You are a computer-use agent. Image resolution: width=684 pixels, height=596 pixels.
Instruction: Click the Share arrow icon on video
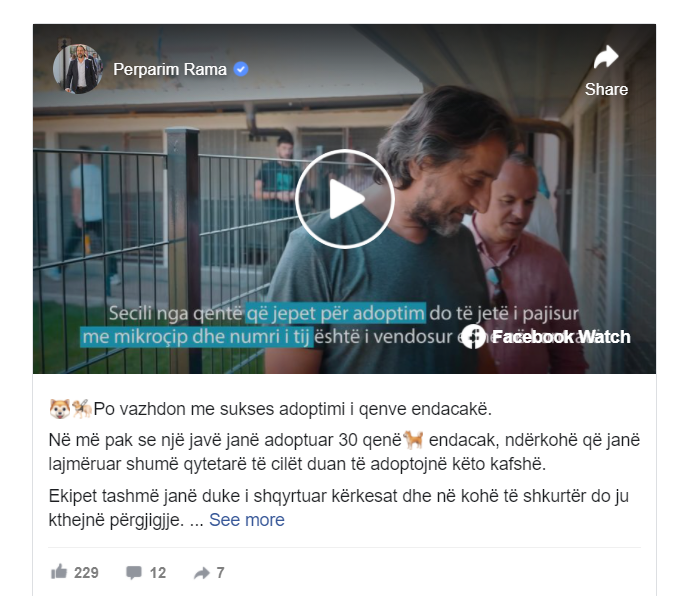coord(606,57)
